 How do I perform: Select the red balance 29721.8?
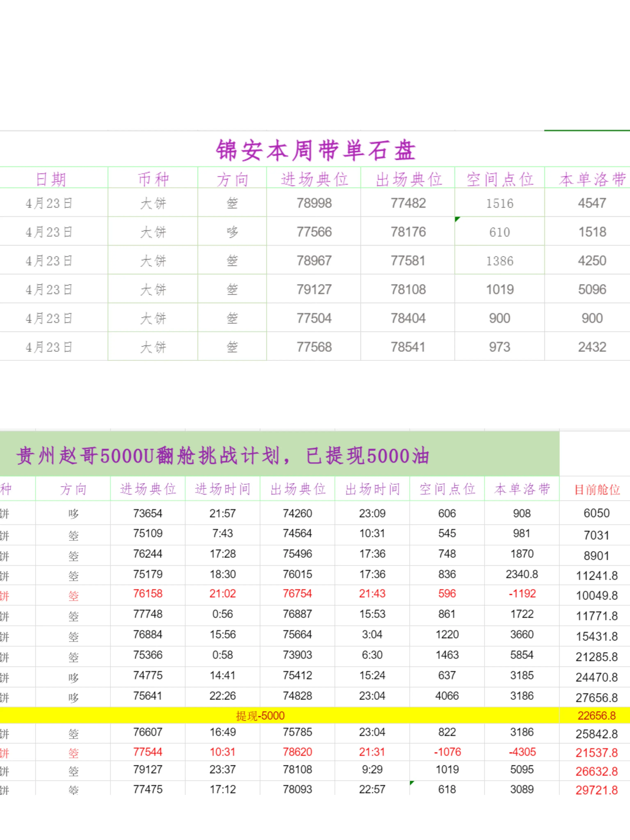click(597, 790)
